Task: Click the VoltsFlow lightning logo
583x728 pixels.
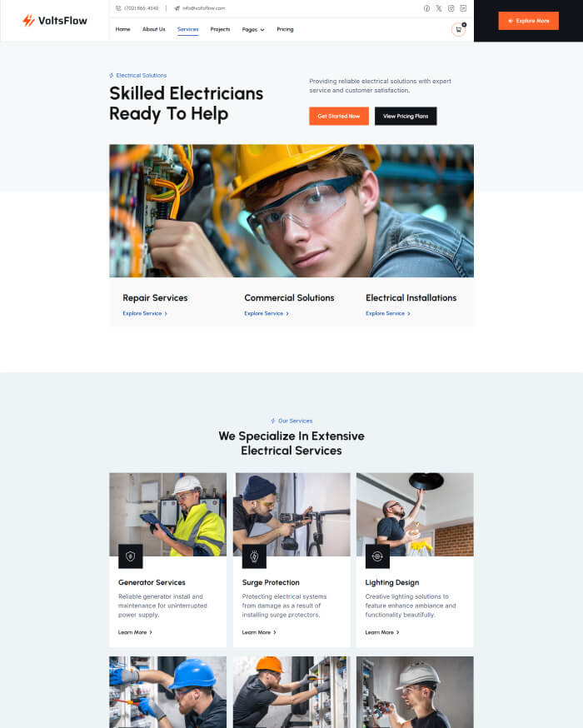Action: pyautogui.click(x=28, y=21)
